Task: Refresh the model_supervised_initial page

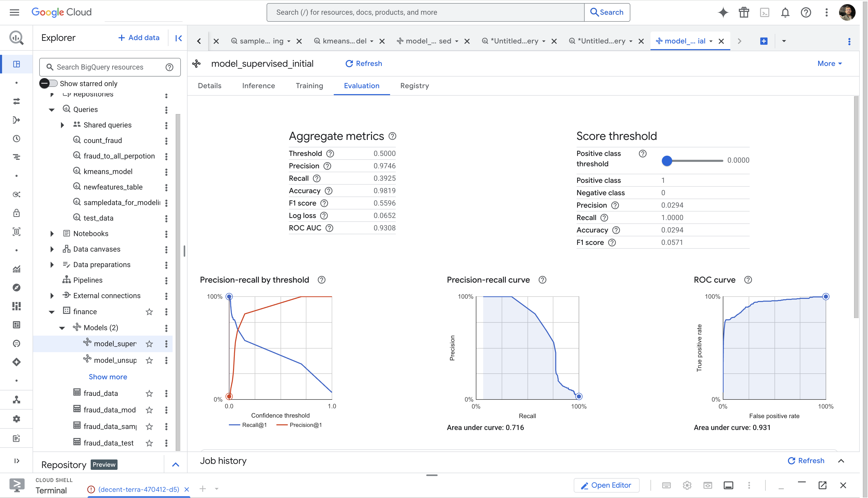Action: point(363,64)
